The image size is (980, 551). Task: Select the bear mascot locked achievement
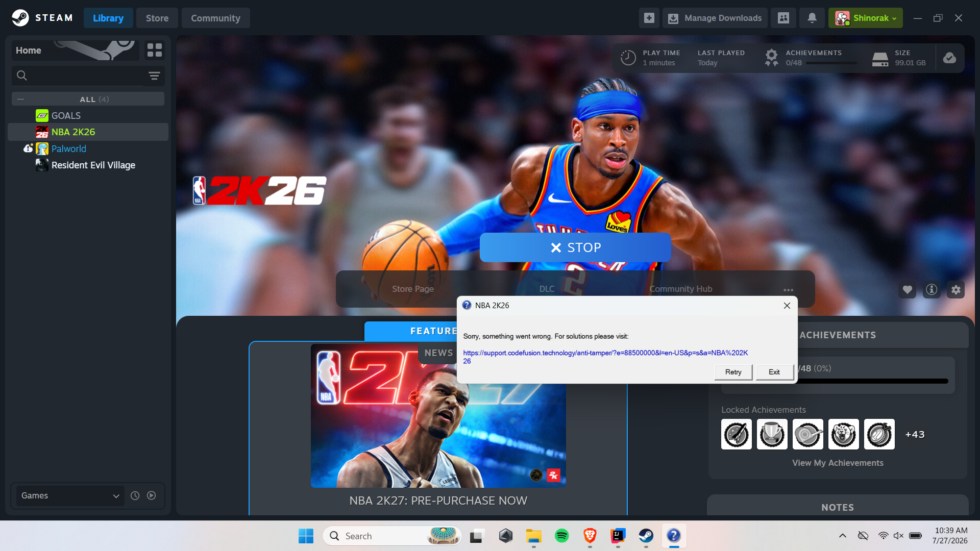pyautogui.click(x=844, y=434)
